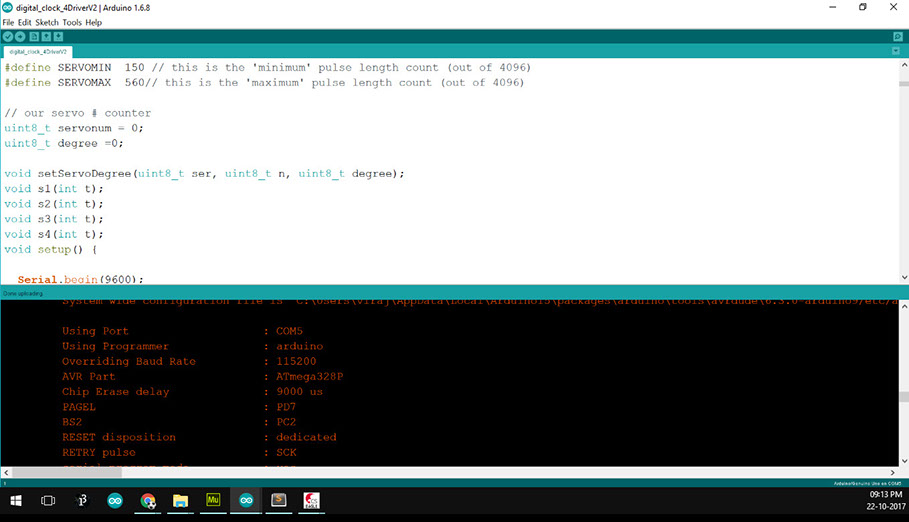This screenshot has width=909, height=522.
Task: Open the Tools menu
Action: tap(72, 22)
